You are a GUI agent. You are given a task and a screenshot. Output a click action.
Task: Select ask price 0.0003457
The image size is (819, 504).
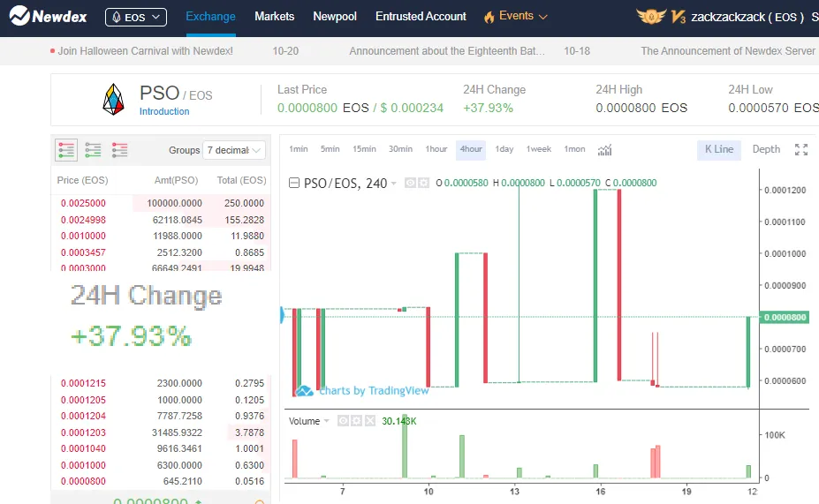coord(83,252)
